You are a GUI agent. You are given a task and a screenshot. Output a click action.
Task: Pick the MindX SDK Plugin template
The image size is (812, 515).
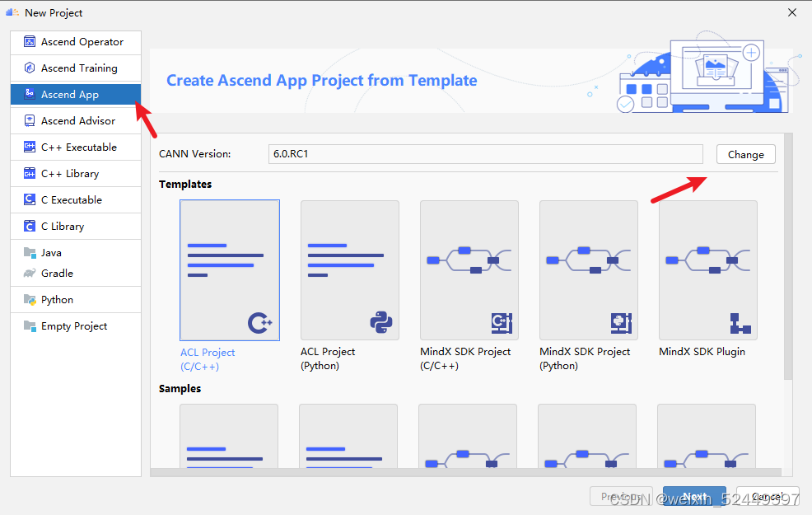click(707, 269)
